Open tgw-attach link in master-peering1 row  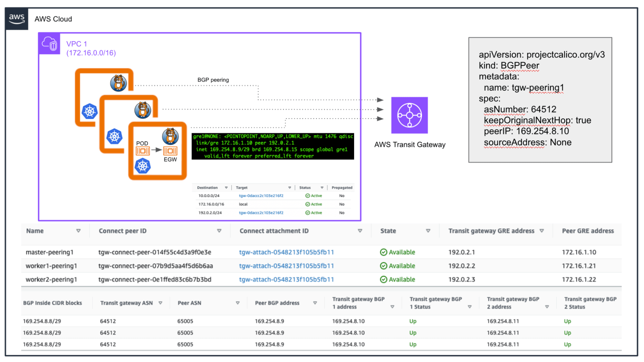tap(286, 252)
